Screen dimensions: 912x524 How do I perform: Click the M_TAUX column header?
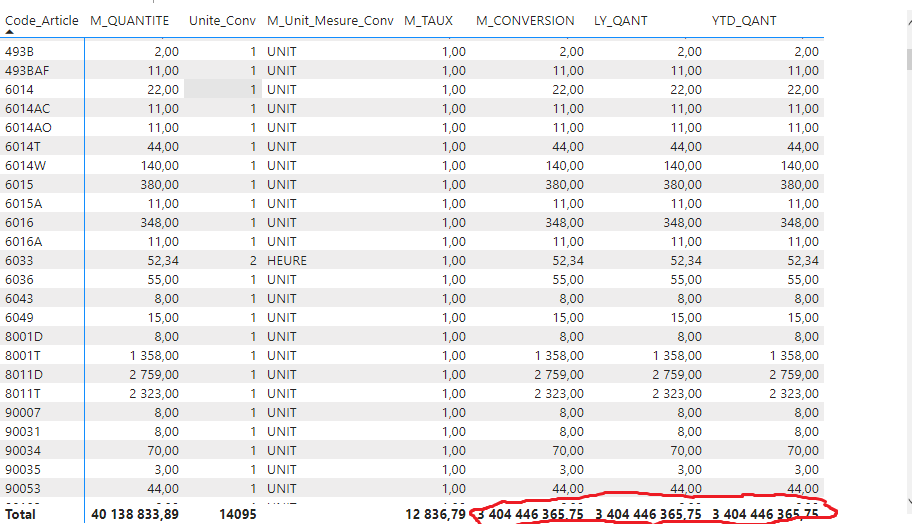pos(428,20)
